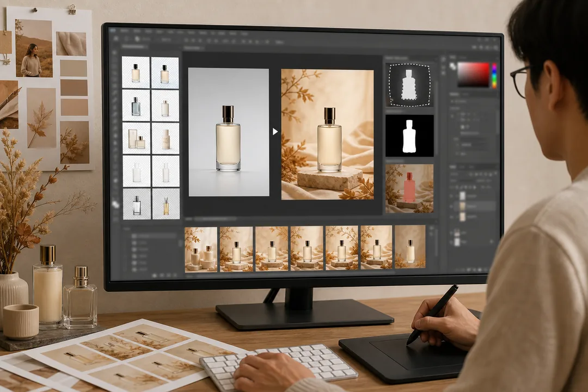Click the original gray-background bottle image

click(229, 132)
